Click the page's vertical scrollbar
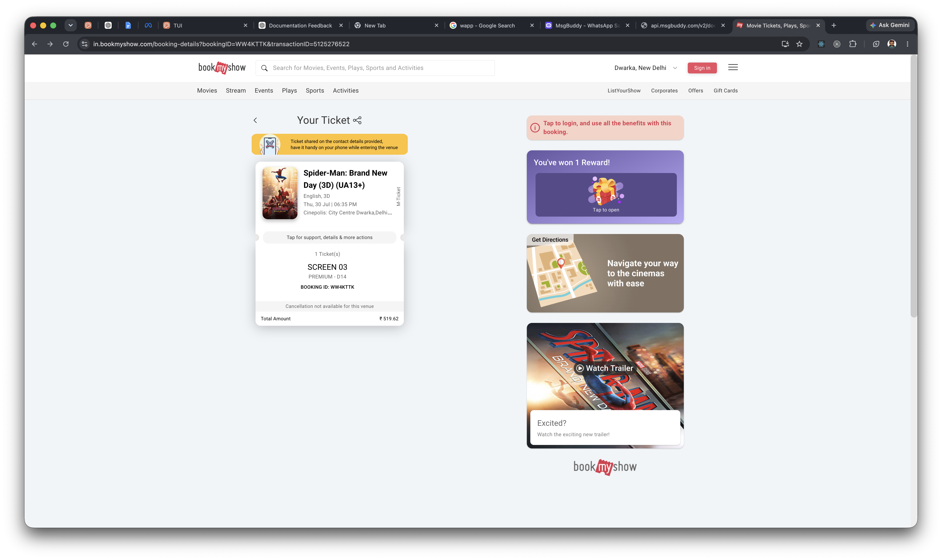 click(914, 186)
